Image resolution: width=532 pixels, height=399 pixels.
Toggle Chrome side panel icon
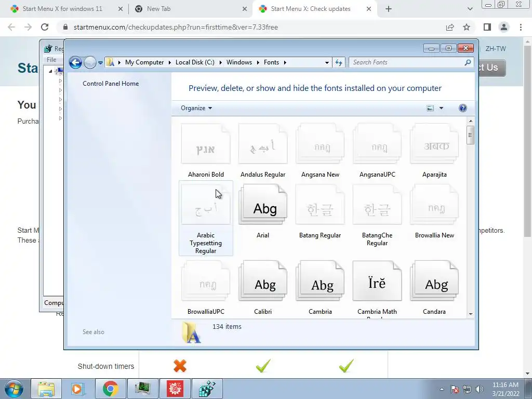click(487, 27)
